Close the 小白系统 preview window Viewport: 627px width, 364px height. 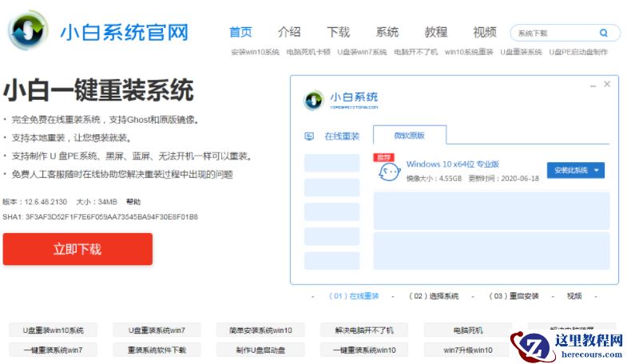click(x=607, y=84)
